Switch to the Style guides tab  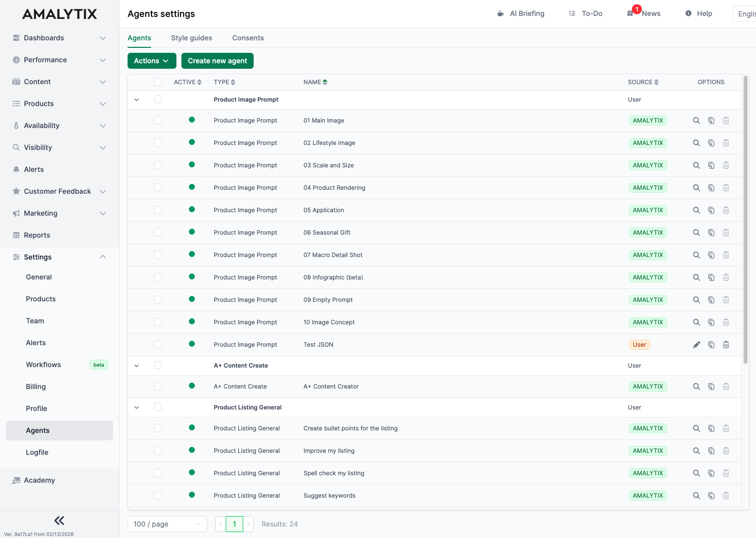[191, 38]
